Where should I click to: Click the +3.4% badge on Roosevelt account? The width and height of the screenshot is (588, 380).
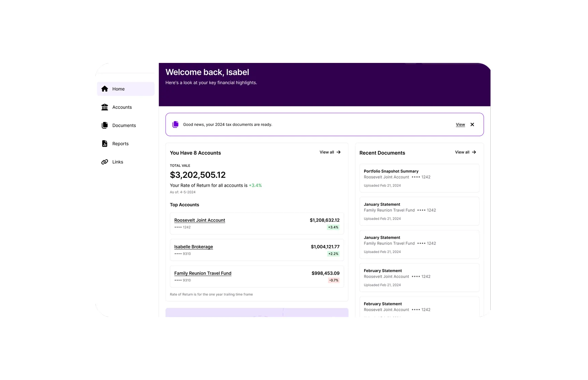coord(333,227)
